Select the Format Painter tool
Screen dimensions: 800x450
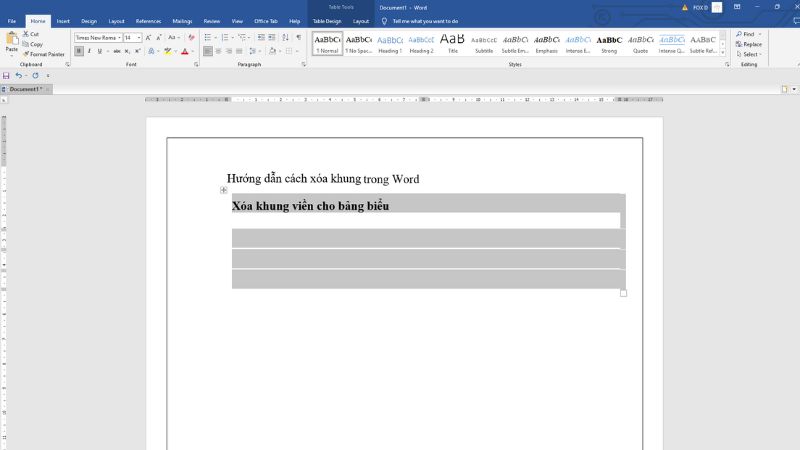coord(44,54)
